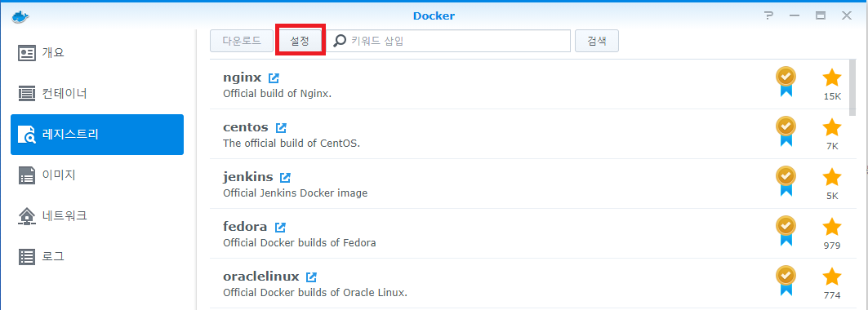Click 'The official build of CentOS.' description
The image size is (868, 310).
click(x=292, y=143)
